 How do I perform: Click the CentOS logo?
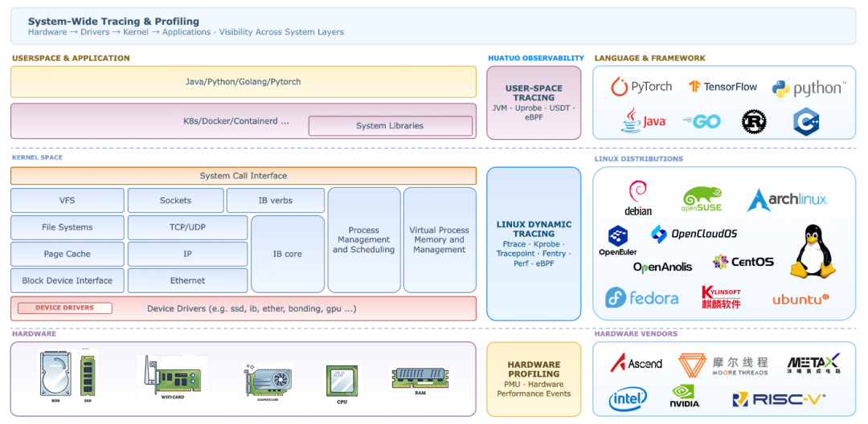coord(743,262)
